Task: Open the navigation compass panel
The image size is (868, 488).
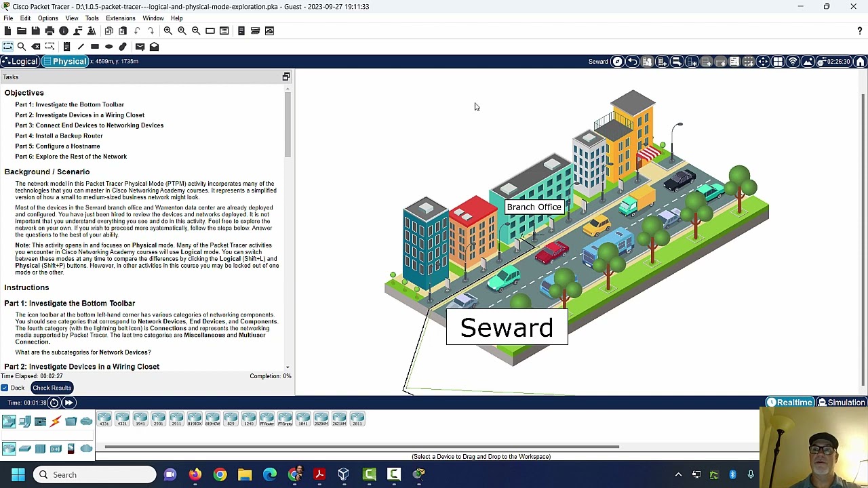Action: tap(617, 62)
